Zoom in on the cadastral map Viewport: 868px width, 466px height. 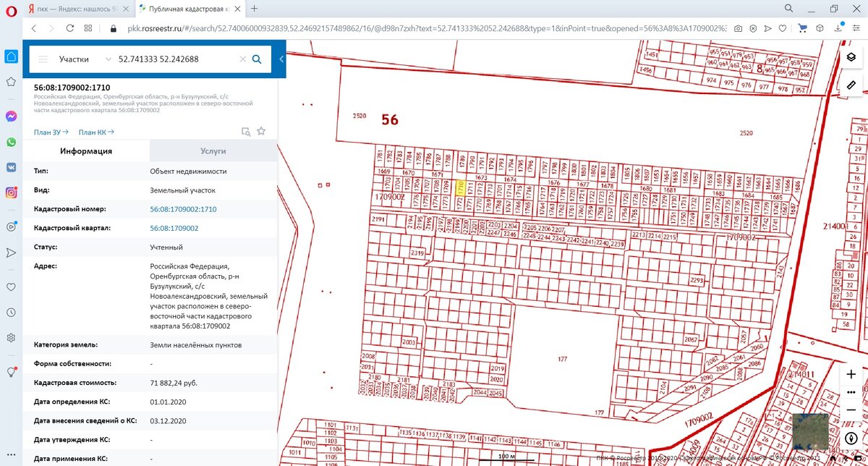(851, 374)
